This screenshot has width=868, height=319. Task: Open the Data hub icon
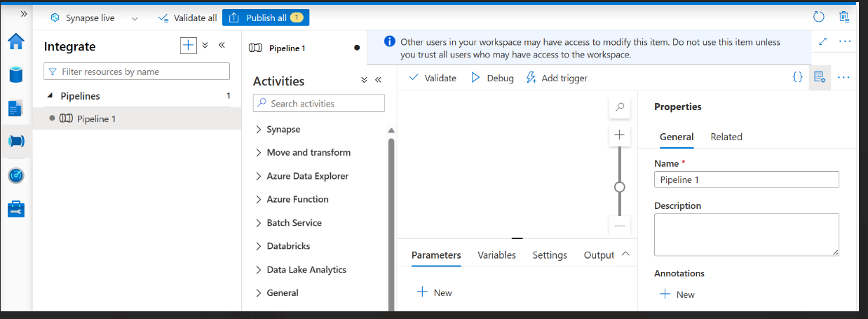pyautogui.click(x=16, y=74)
